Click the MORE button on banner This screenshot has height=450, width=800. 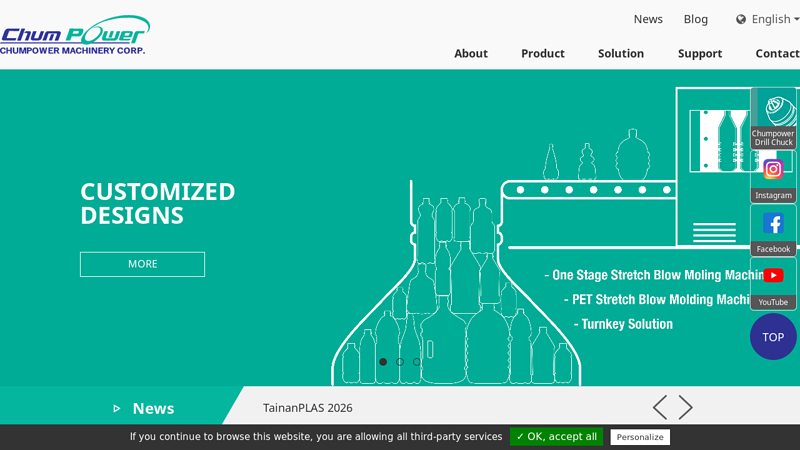tap(142, 264)
